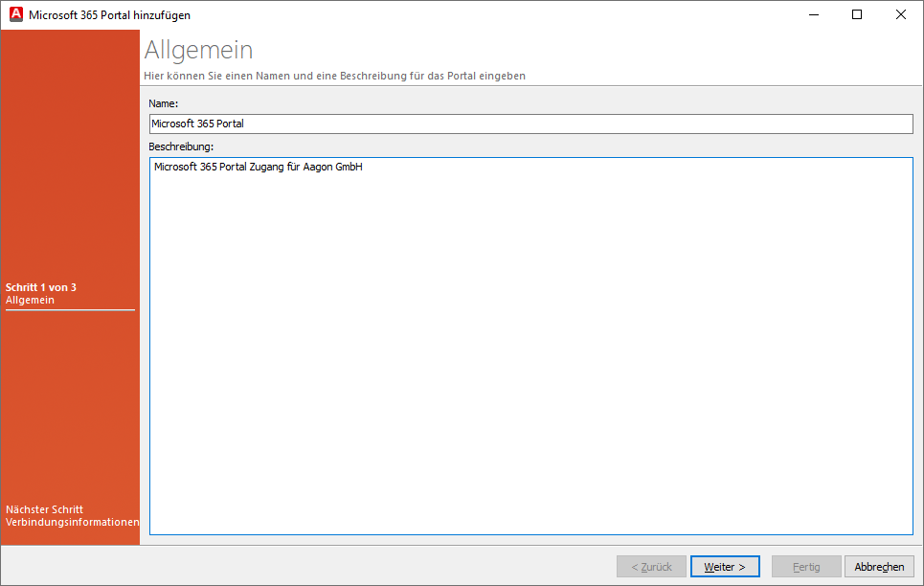
Task: Maximize the portal wizard window
Action: pos(857,14)
